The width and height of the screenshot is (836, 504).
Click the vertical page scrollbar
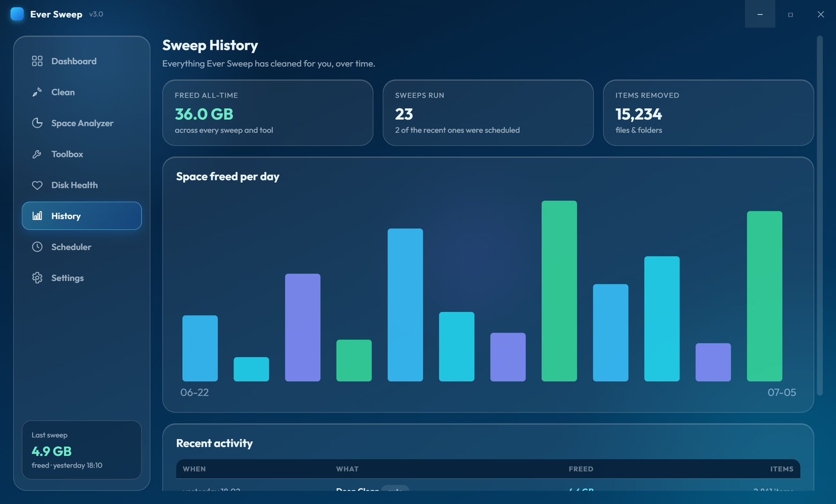819,215
